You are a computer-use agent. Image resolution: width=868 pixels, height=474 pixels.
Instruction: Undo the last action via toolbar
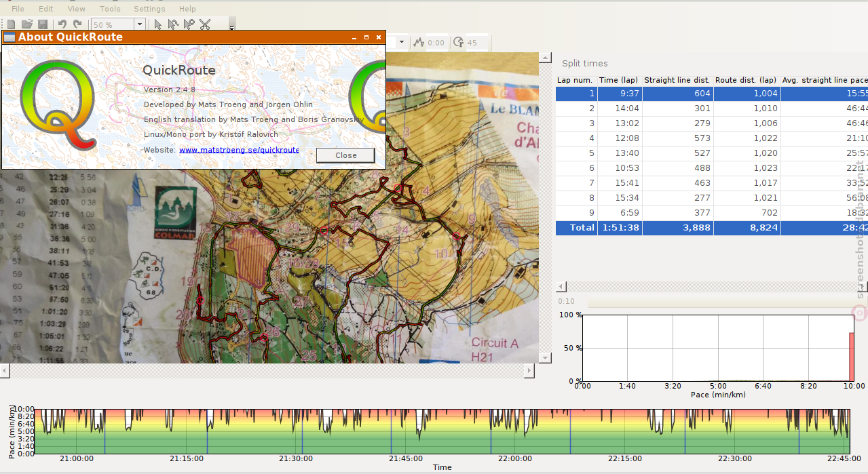pyautogui.click(x=62, y=24)
